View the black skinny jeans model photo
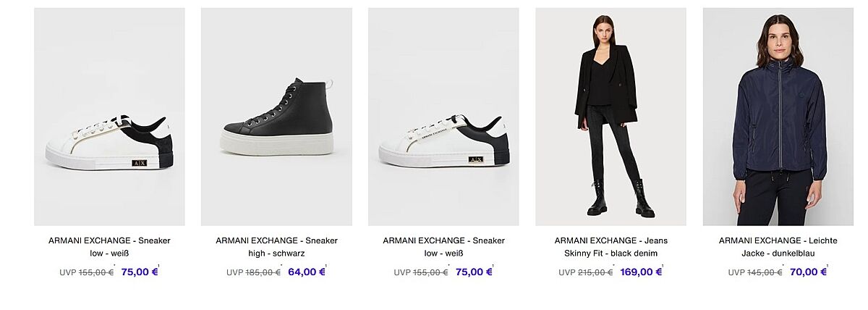 tap(610, 117)
